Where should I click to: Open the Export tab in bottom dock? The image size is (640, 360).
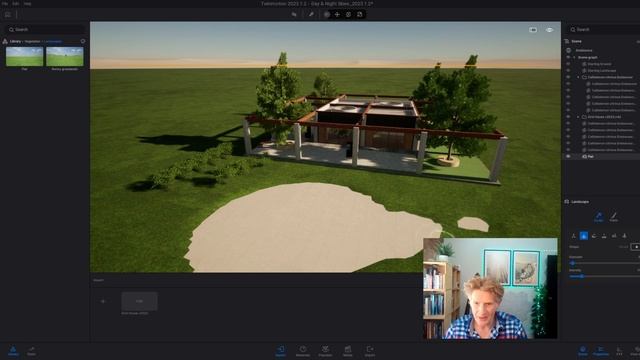tap(370, 351)
